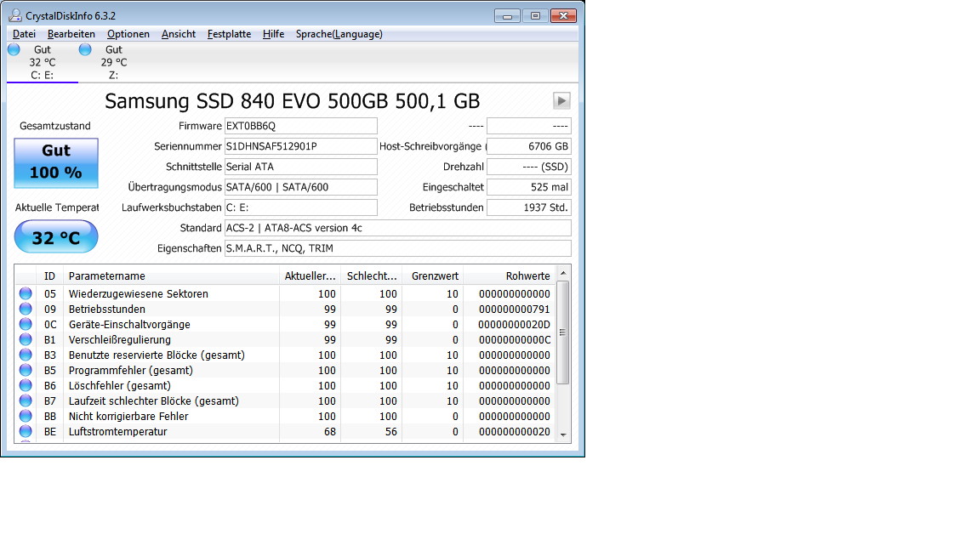Viewport: 980px width, 551px height.
Task: Select the Nicht korrigierbare Fehler parameter name
Action: [x=128, y=416]
